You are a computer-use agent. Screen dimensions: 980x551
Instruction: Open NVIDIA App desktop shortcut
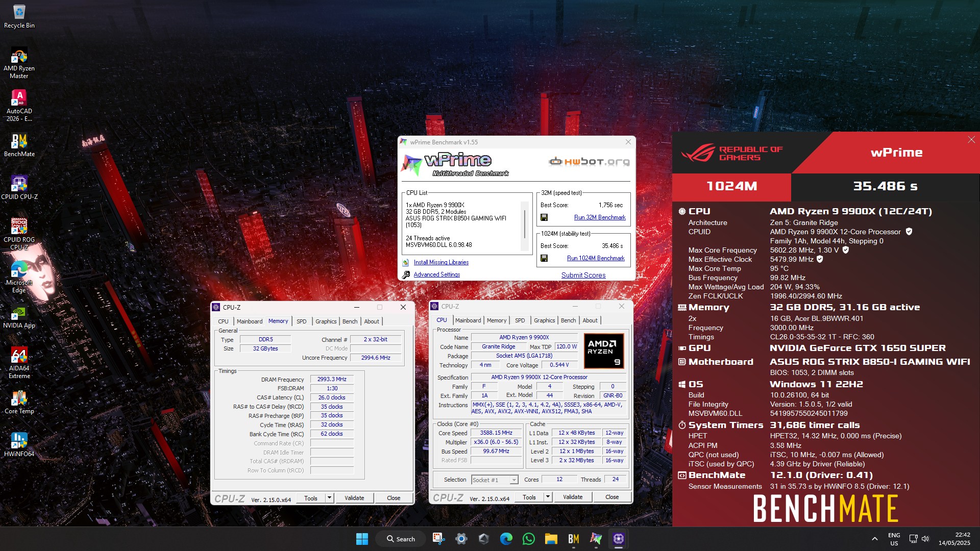(x=19, y=317)
